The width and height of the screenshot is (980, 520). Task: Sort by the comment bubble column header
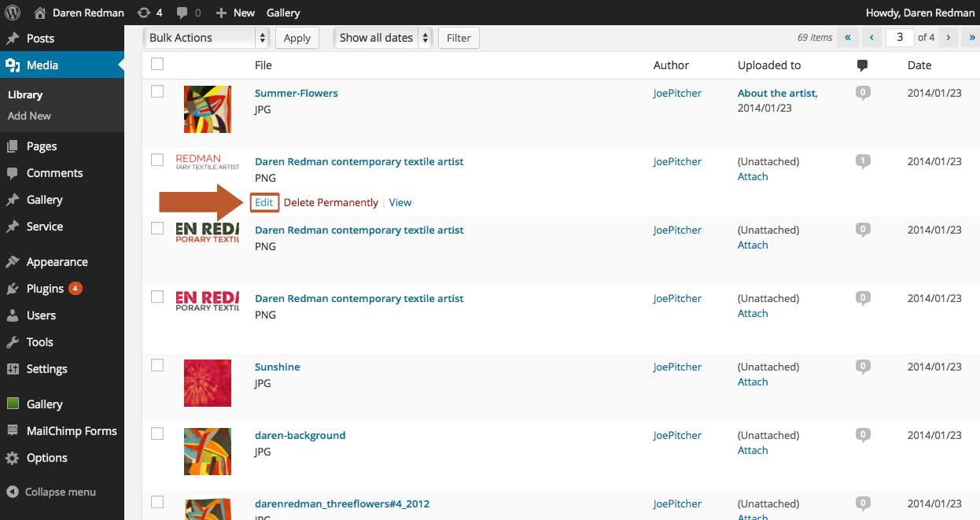(x=863, y=65)
